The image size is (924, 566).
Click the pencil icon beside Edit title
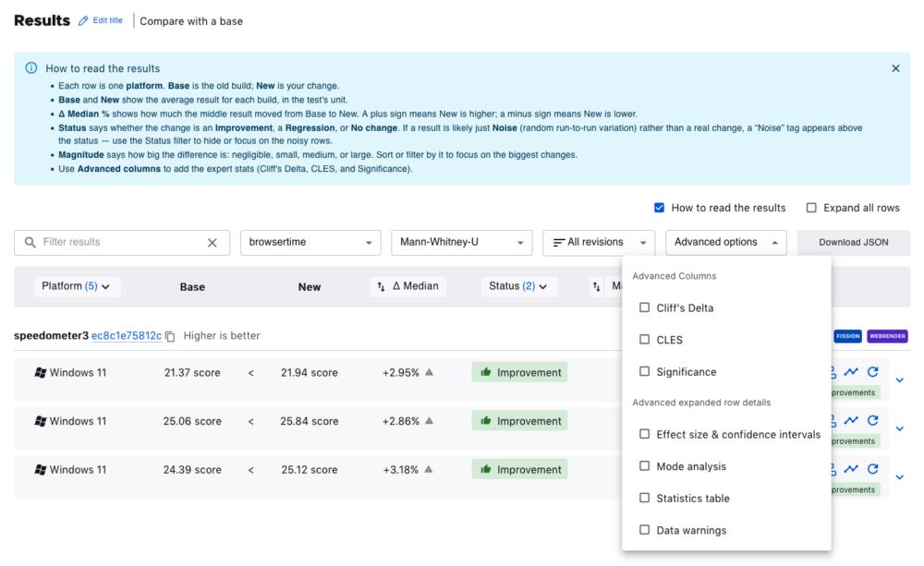[x=83, y=20]
